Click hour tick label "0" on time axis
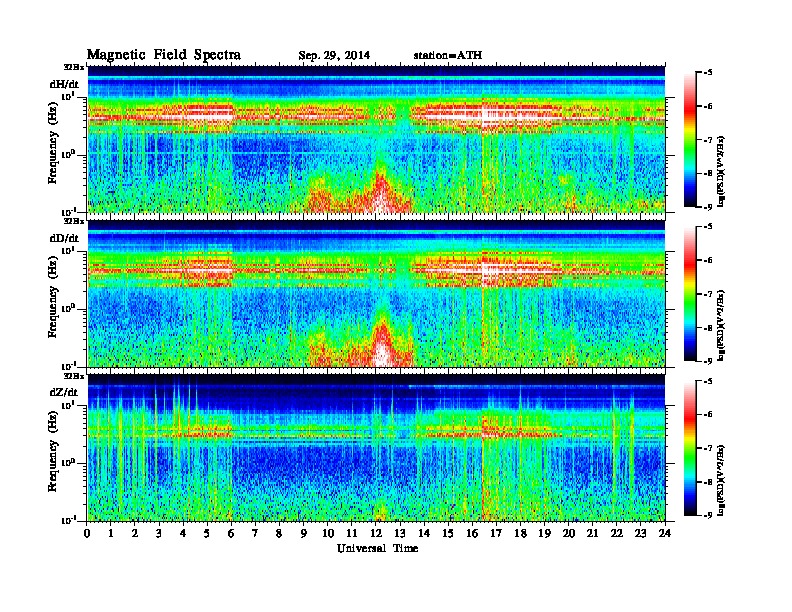Screen dimensions: 792x612 click(x=87, y=533)
